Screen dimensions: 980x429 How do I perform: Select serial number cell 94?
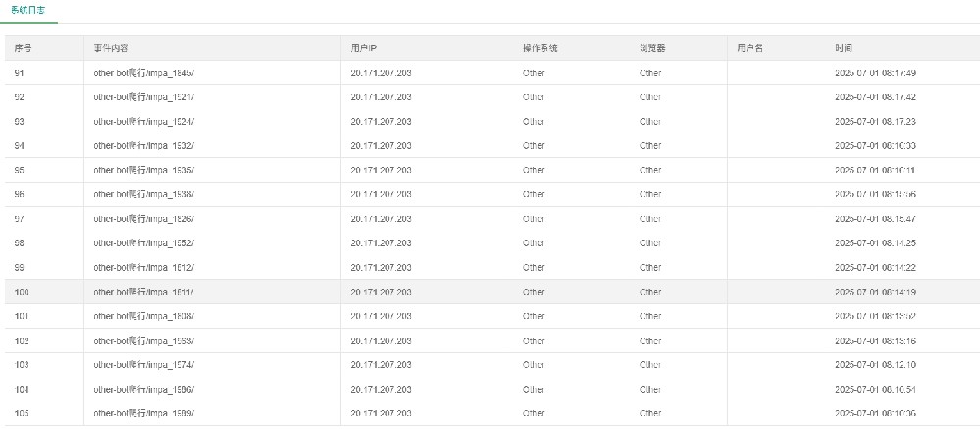(19, 145)
